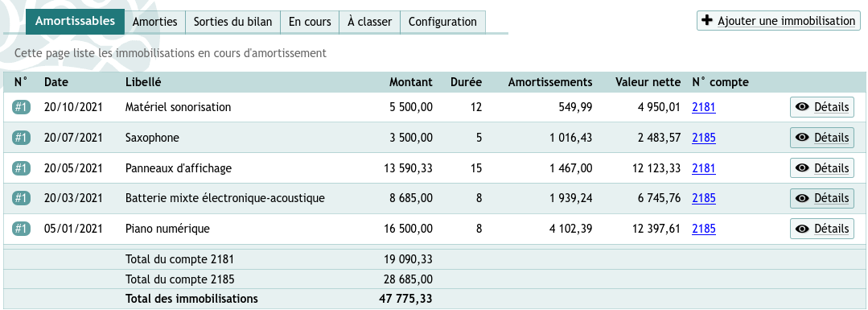Click the eye icon in the Saxophone row
Screen dimensions: 868x310
[x=802, y=138]
